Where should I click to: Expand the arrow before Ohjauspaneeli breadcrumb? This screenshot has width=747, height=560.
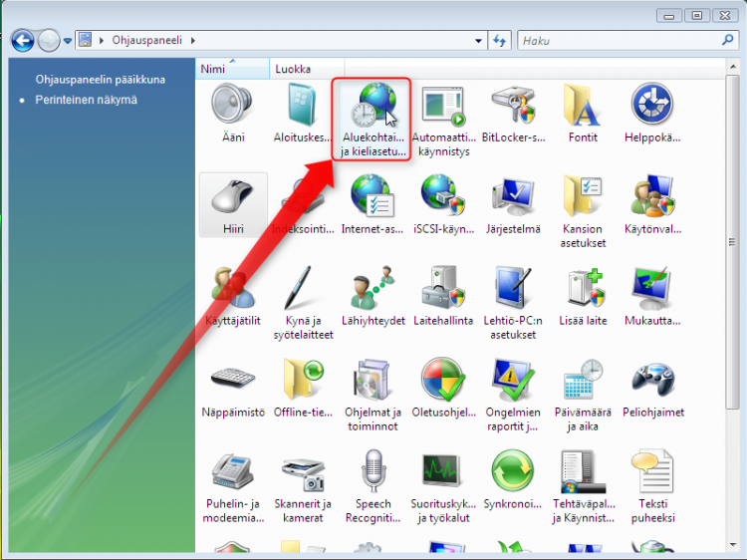point(102,41)
